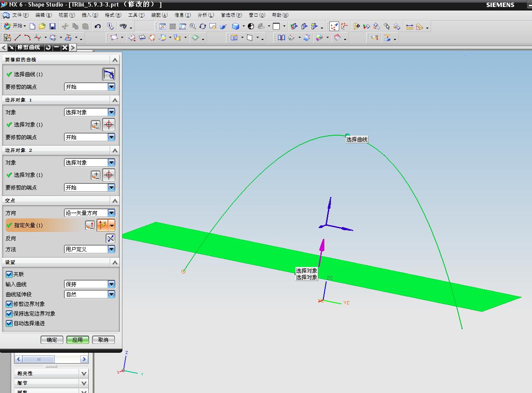Open the 插入(S) menu
This screenshot has height=393, width=532.
point(90,15)
